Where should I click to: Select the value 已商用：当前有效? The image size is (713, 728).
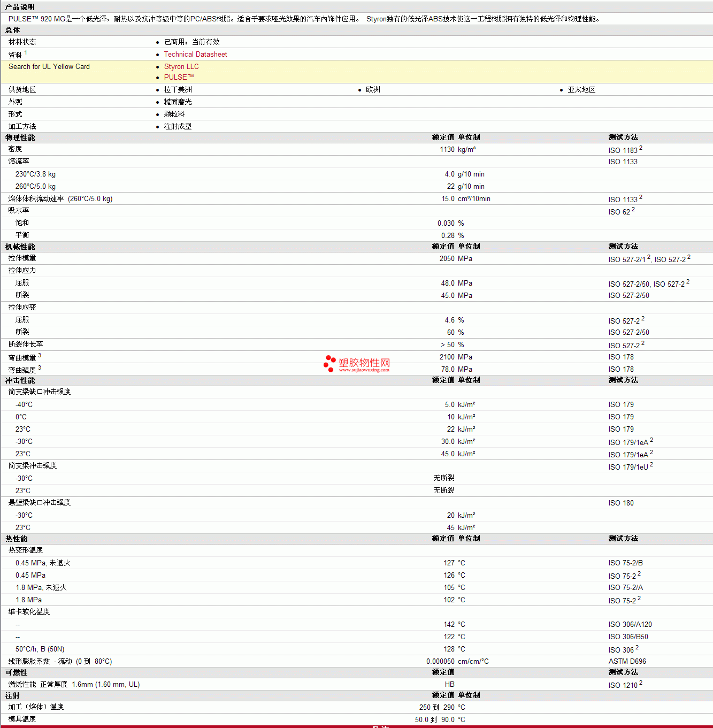coord(191,42)
